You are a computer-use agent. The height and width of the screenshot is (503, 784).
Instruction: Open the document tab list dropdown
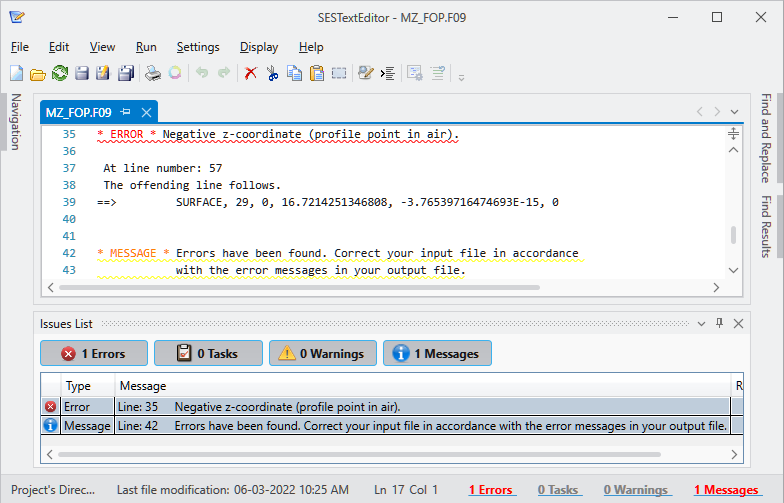click(735, 112)
